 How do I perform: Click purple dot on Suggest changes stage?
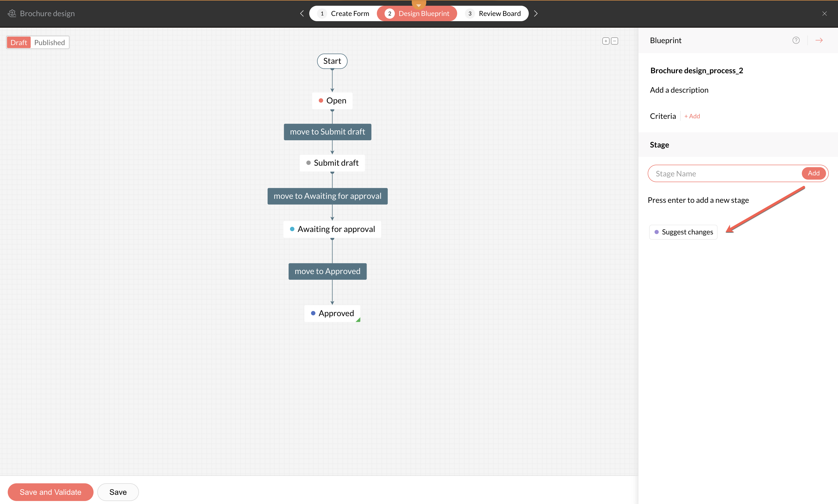coord(656,232)
